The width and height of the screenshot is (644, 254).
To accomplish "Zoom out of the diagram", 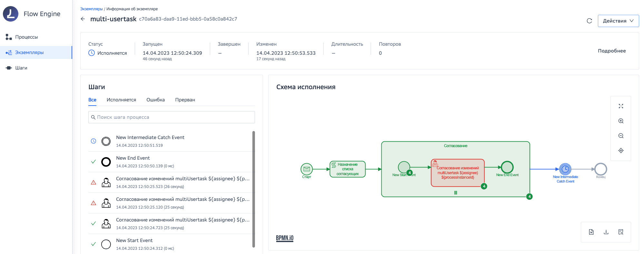I will point(621,136).
